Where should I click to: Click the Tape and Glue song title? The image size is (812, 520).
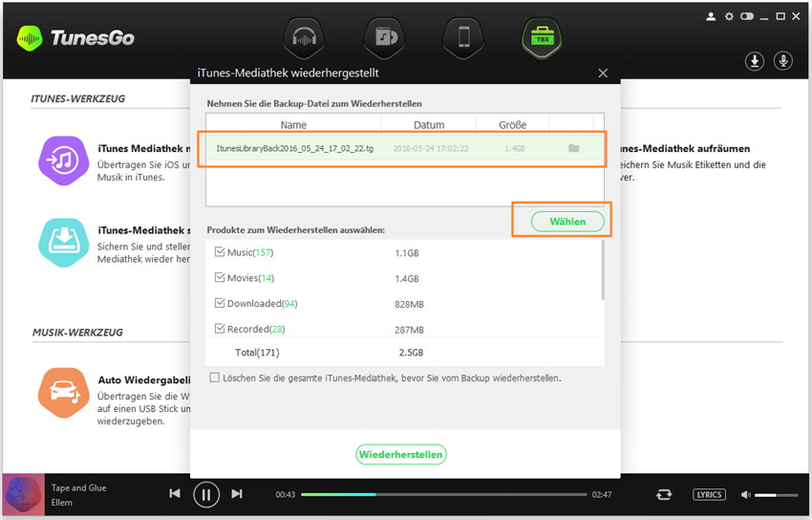coord(78,487)
